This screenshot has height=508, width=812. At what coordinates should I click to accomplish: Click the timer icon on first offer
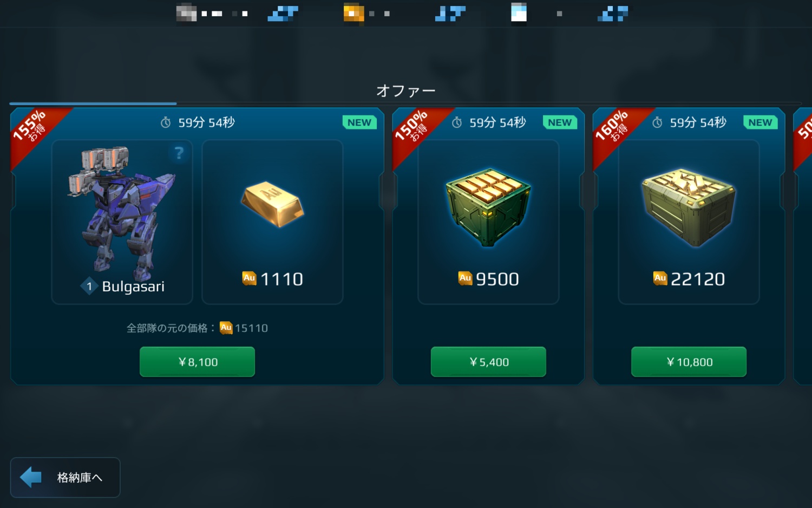[166, 123]
